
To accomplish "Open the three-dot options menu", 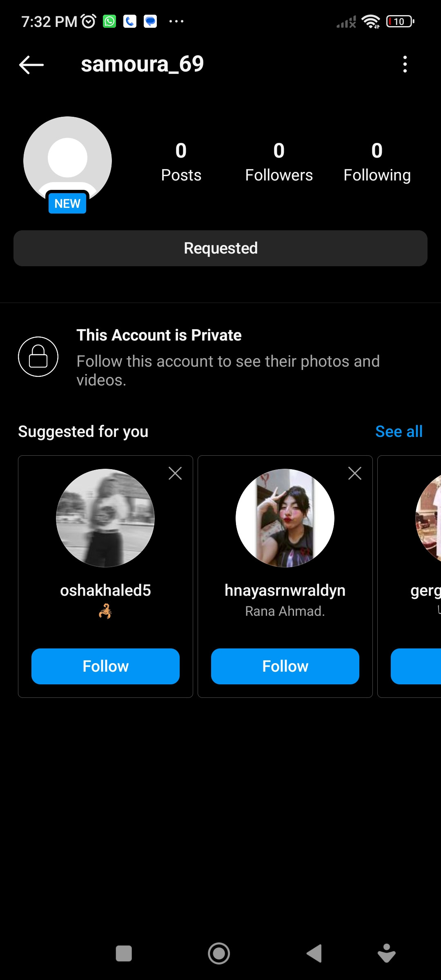I will click(405, 65).
